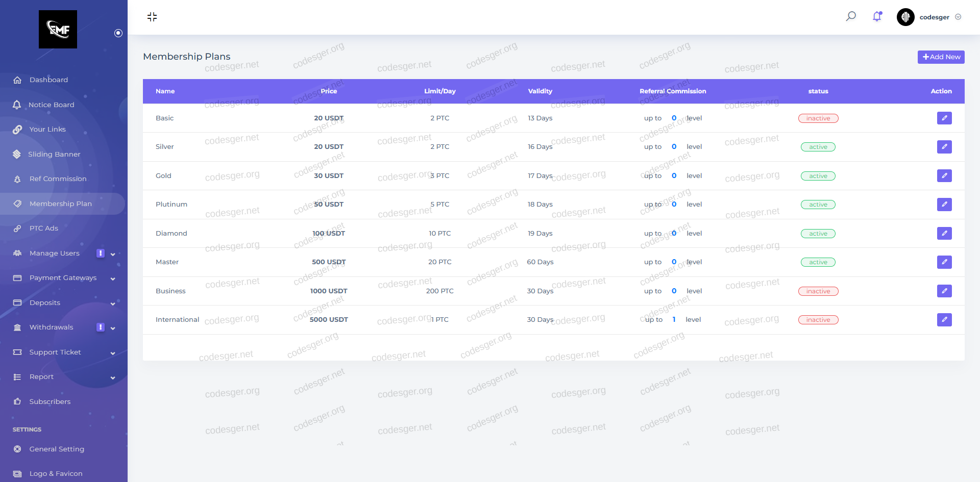Click edit pencil for Diamond plan
980x482 pixels.
[944, 234]
